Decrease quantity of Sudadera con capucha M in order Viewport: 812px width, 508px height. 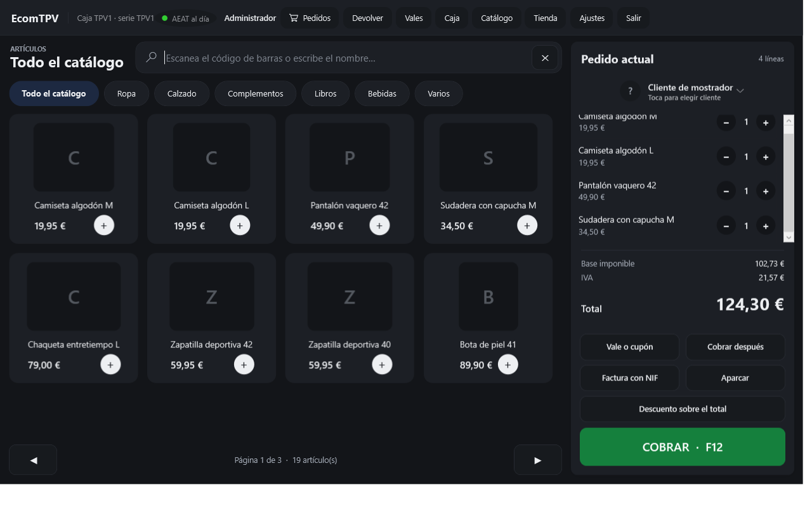tap(726, 226)
